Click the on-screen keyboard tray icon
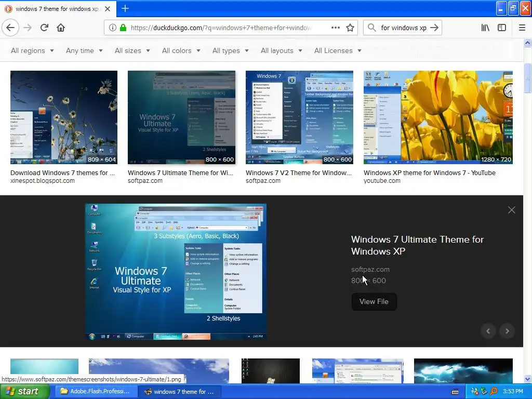 coord(455,392)
